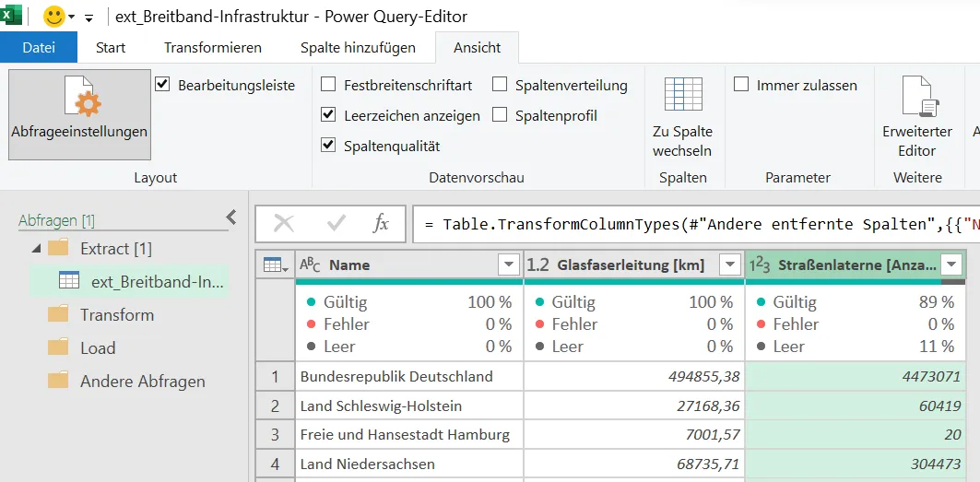Select the Glasfaserleitung [km] column header
This screenshot has width=980, height=482.
click(634, 265)
